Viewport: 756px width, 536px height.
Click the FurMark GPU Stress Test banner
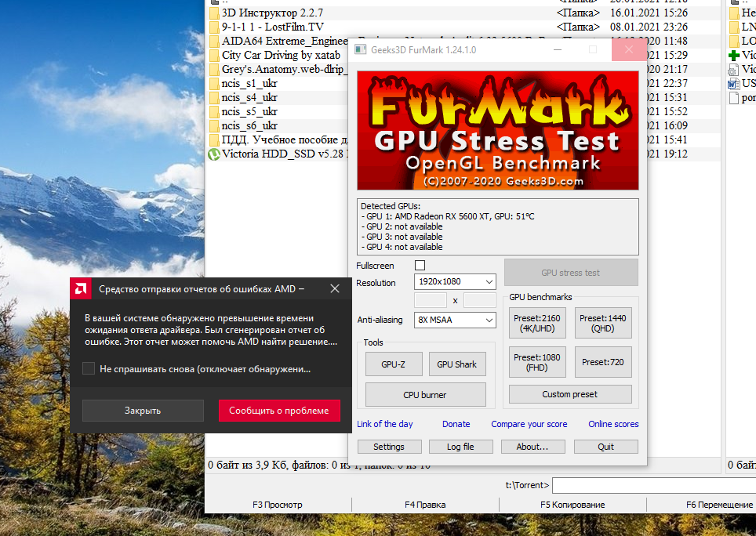click(x=498, y=131)
